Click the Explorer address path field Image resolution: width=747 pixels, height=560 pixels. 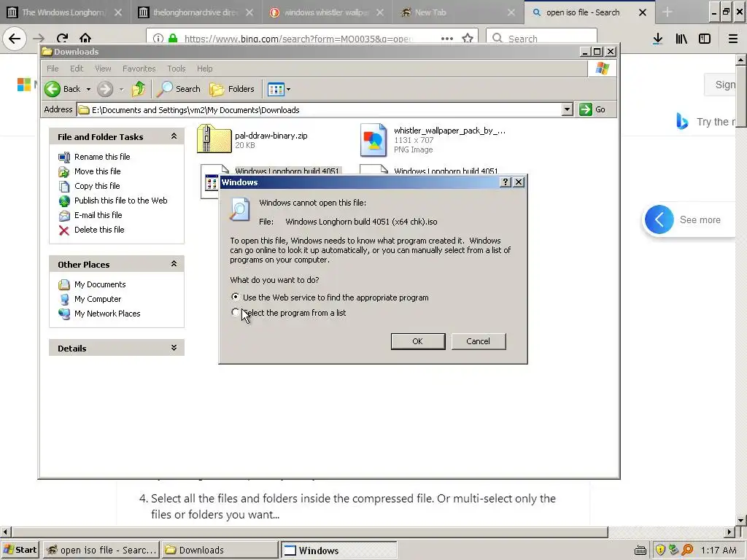(320, 110)
